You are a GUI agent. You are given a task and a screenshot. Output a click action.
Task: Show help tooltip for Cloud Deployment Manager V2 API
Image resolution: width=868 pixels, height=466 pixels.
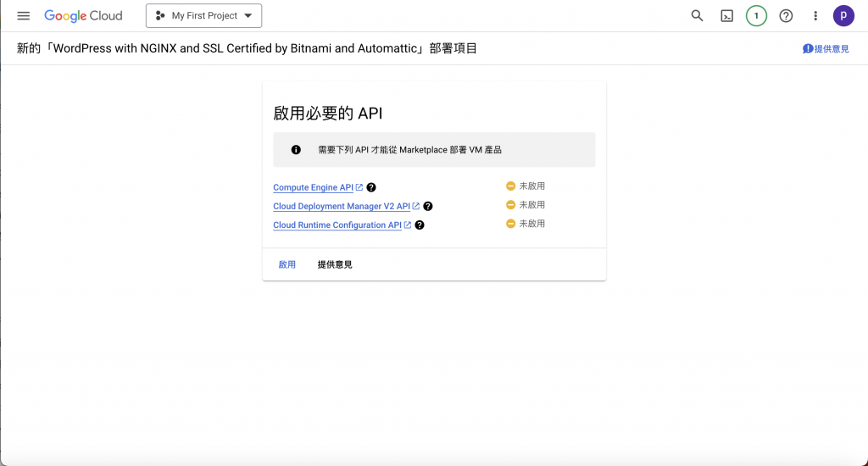pos(428,207)
